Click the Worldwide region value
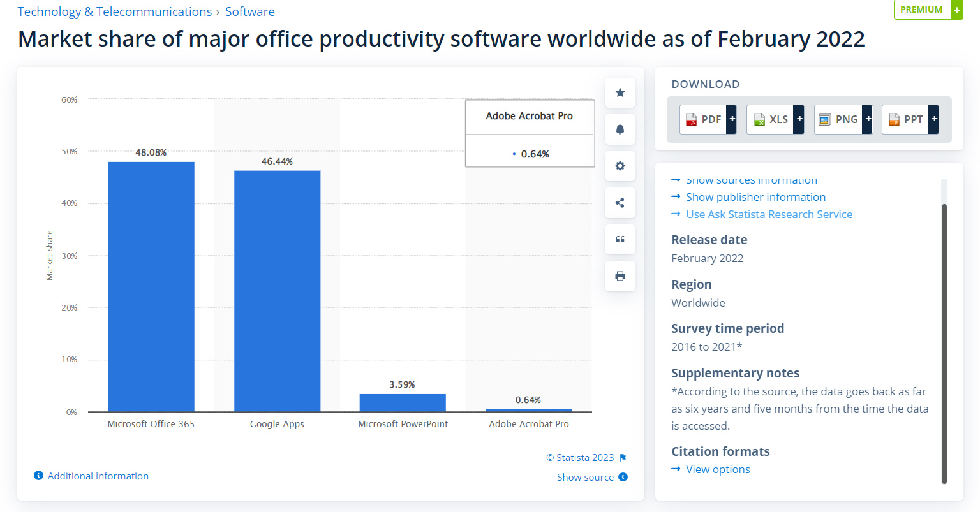The image size is (980, 512). point(698,303)
